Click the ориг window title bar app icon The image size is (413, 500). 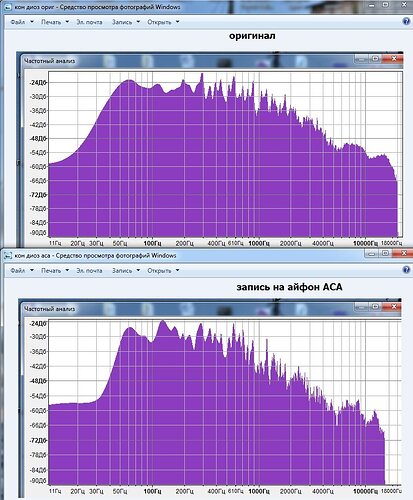click(7, 7)
